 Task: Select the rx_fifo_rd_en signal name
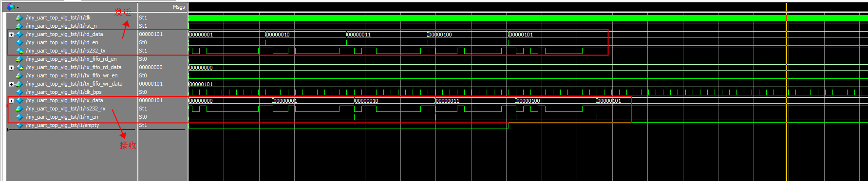[x=71, y=59]
